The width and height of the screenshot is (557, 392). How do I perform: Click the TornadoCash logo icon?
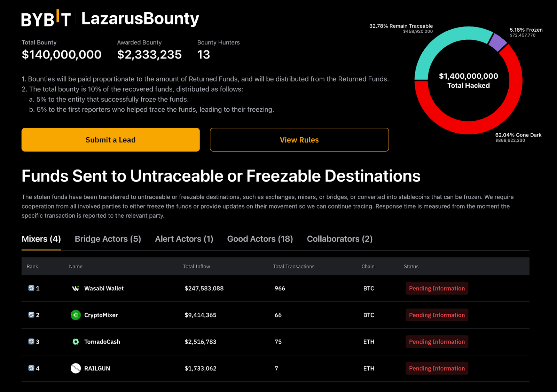click(76, 342)
